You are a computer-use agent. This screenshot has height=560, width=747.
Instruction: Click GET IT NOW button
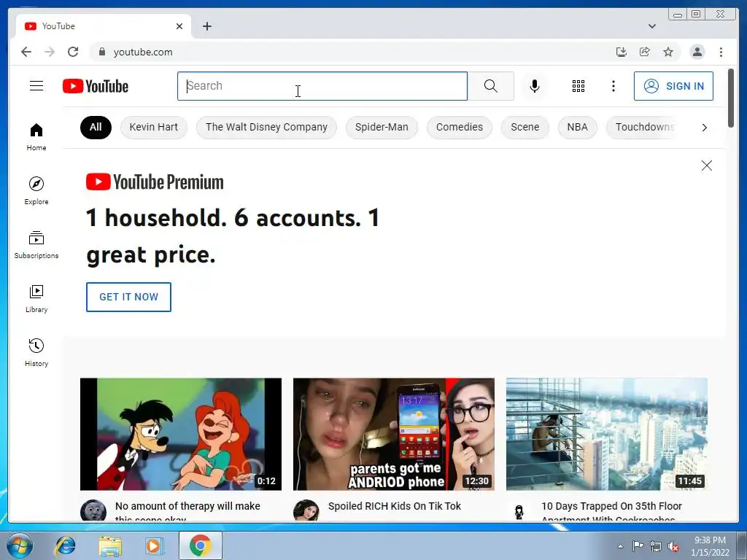click(128, 297)
